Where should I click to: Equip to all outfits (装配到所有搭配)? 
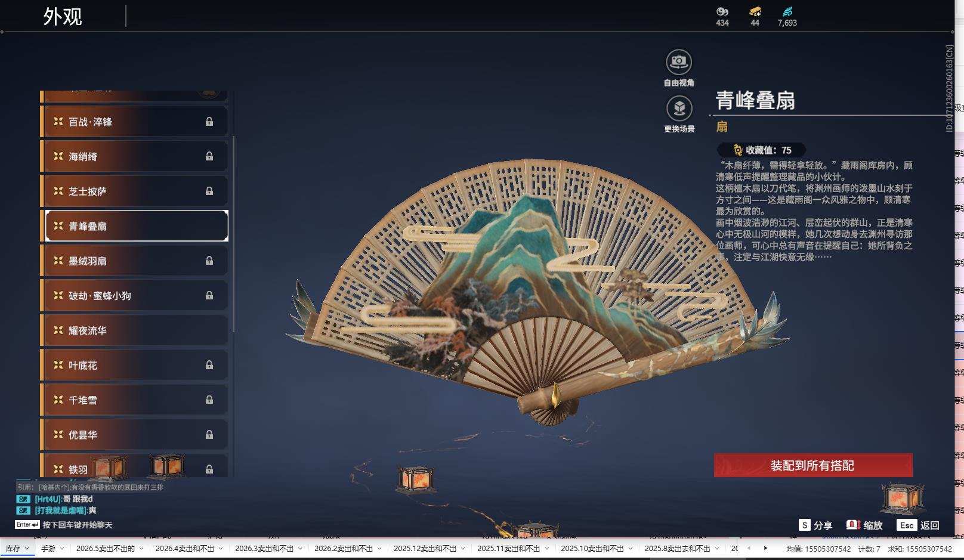point(813,465)
